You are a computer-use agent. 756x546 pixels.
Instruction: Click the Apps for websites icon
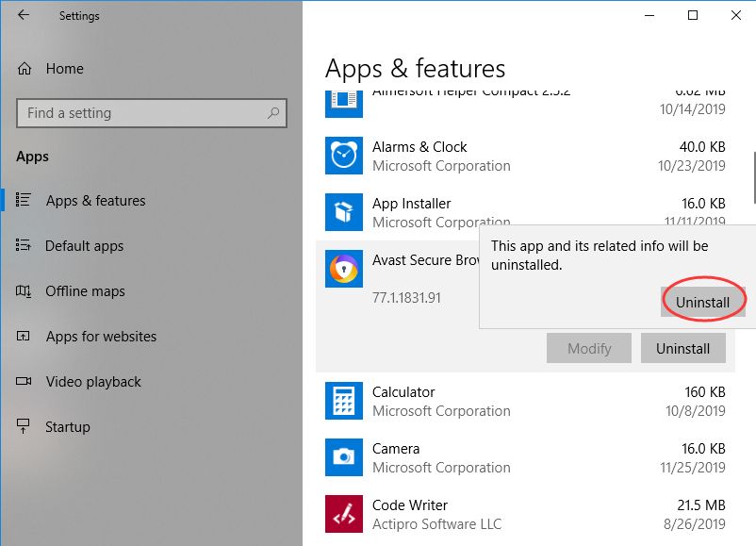(24, 336)
